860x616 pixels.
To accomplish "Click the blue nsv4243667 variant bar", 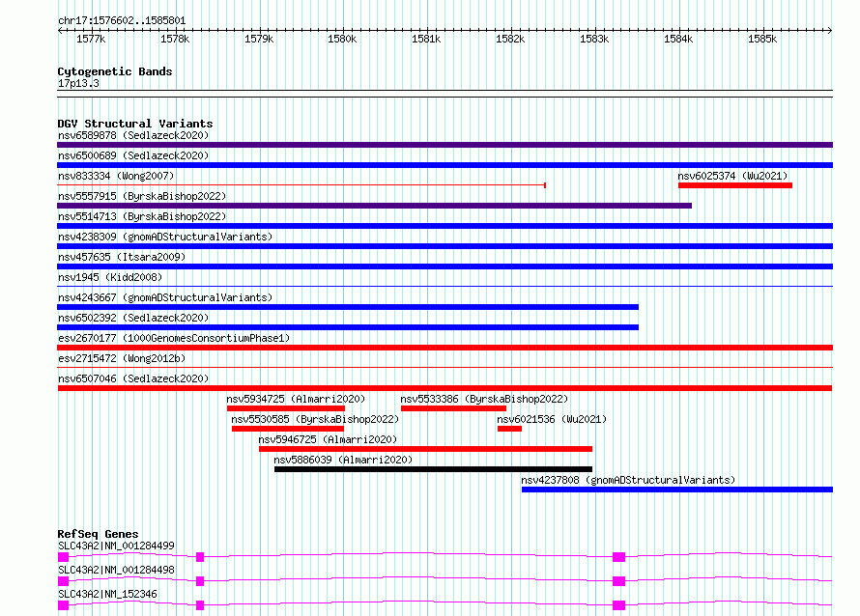I will 348,307.
